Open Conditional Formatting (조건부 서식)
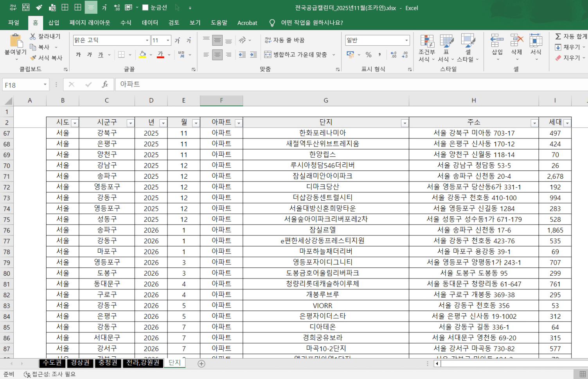This screenshot has width=588, height=379. [426, 48]
